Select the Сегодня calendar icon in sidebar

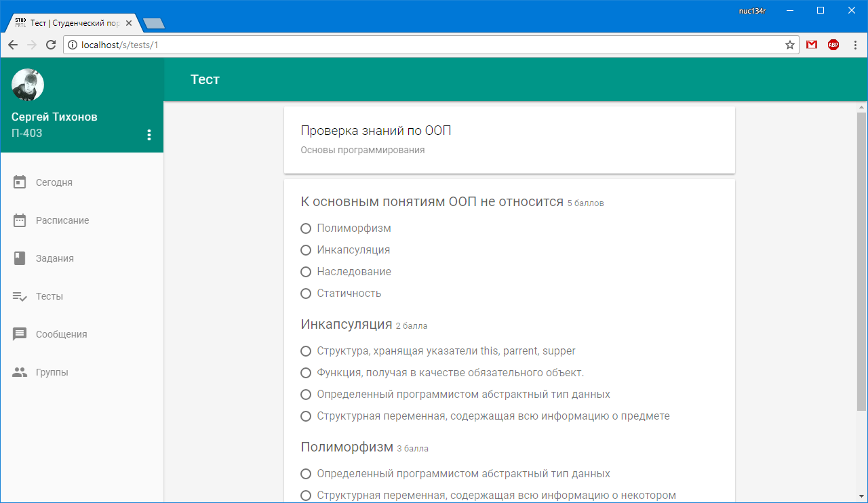click(20, 182)
